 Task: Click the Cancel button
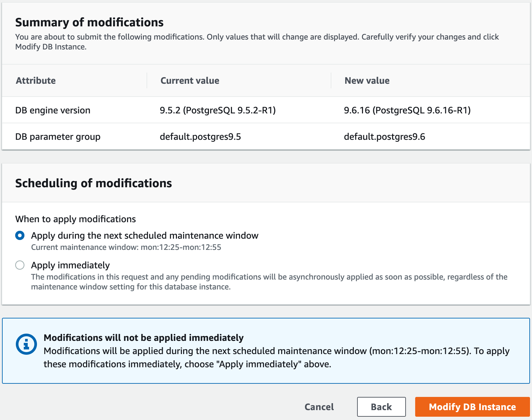pyautogui.click(x=319, y=407)
